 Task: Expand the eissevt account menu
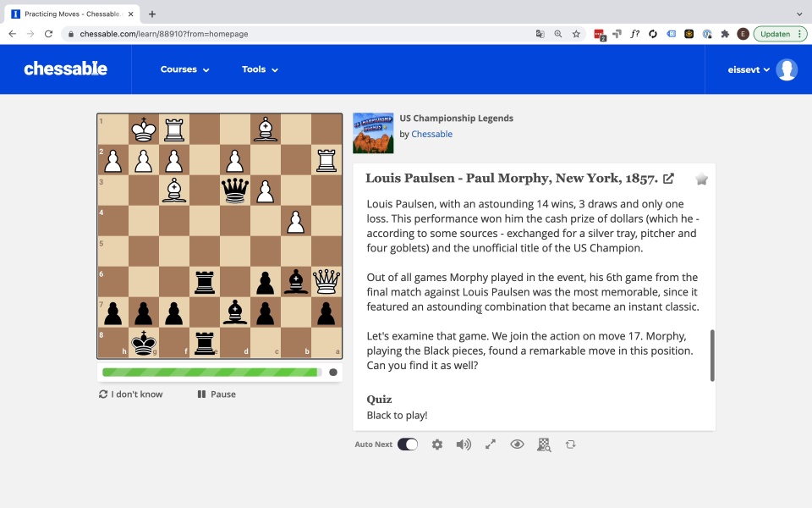coord(749,69)
